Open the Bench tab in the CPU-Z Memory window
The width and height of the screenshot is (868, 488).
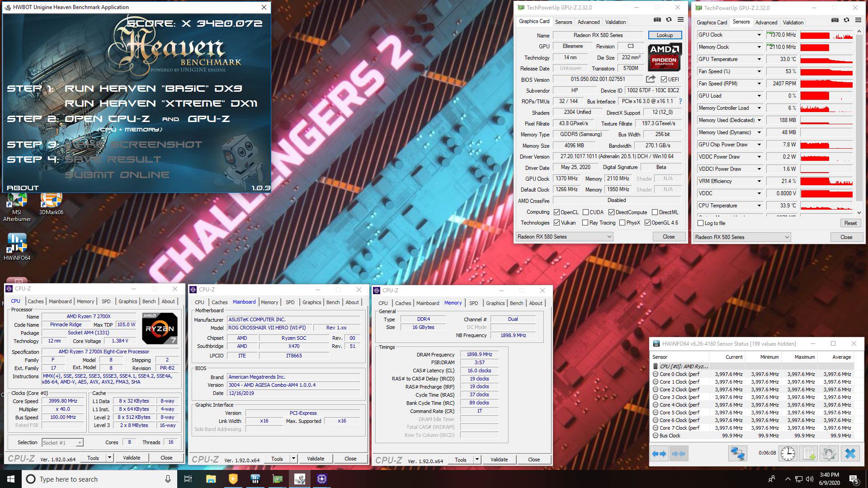pos(517,303)
